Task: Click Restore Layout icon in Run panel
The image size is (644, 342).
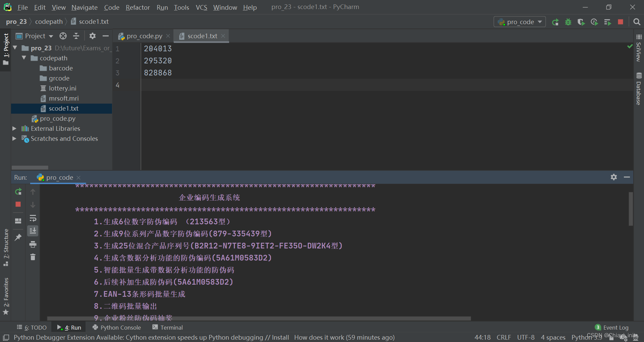Action: coord(18,221)
